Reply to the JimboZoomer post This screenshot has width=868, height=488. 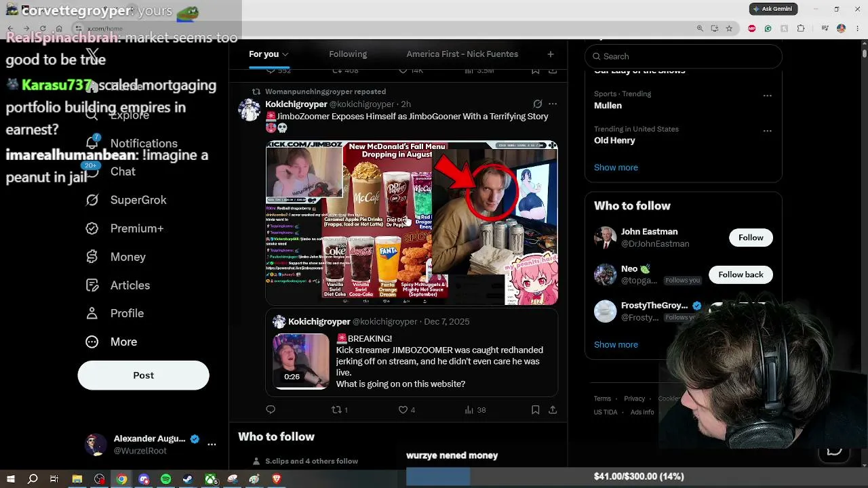271,409
